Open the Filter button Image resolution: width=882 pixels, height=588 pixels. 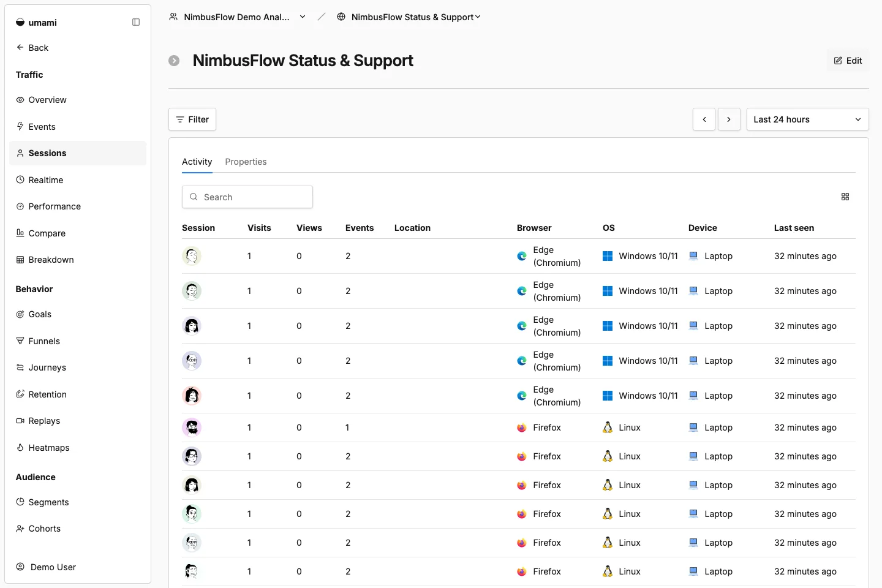click(x=192, y=119)
